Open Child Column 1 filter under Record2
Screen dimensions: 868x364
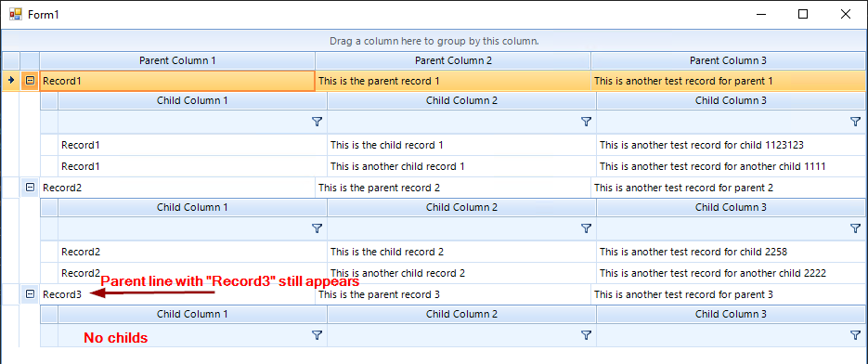coord(317,228)
